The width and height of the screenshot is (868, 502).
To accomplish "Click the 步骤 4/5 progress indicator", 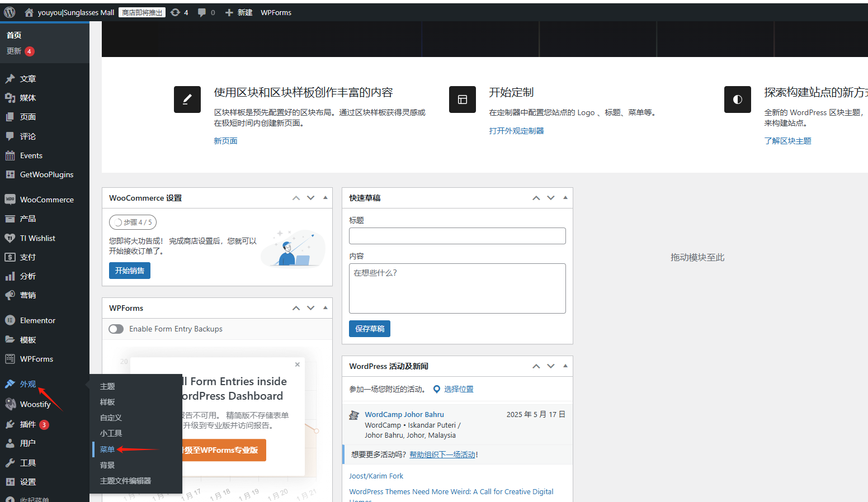I will 133,222.
